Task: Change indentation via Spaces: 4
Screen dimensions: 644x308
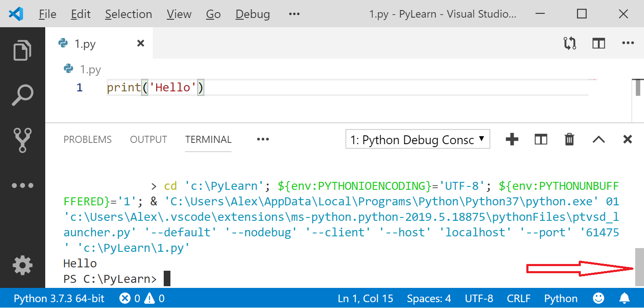Action: click(429, 298)
